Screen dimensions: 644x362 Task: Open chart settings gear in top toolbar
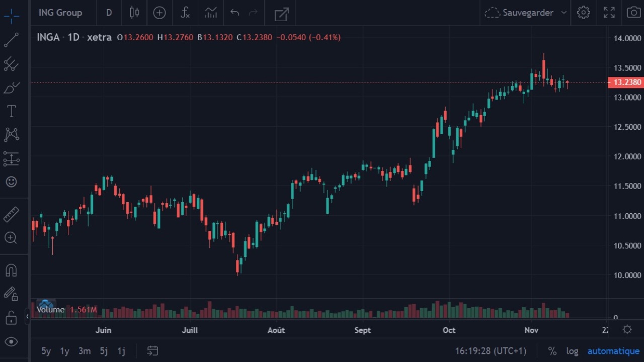tap(584, 13)
